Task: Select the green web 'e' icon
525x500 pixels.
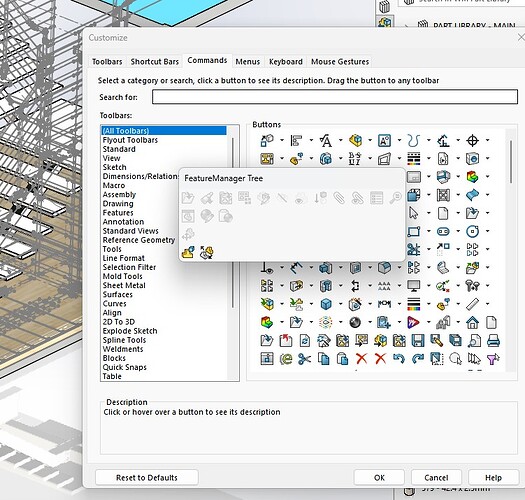Action: click(x=286, y=359)
